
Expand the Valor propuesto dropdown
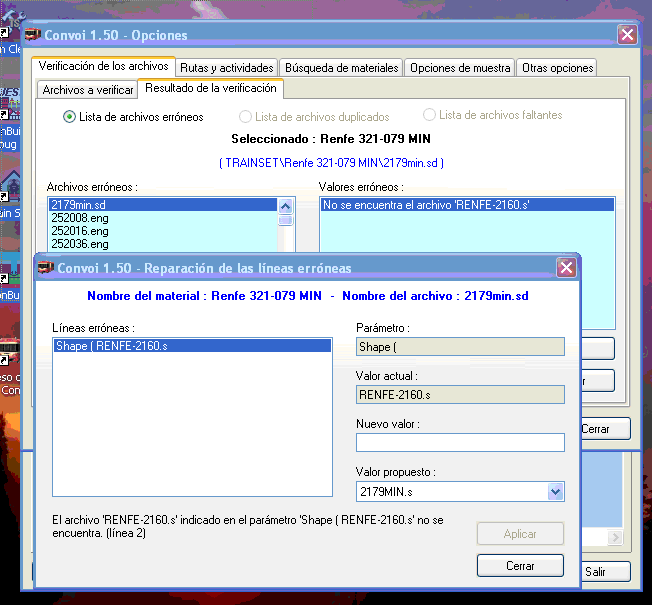pyautogui.click(x=556, y=491)
